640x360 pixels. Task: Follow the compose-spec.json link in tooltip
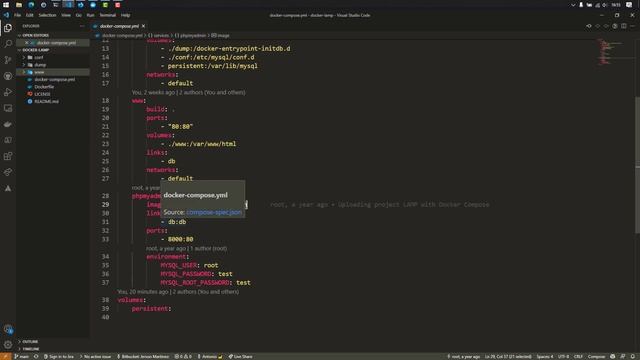[213, 212]
